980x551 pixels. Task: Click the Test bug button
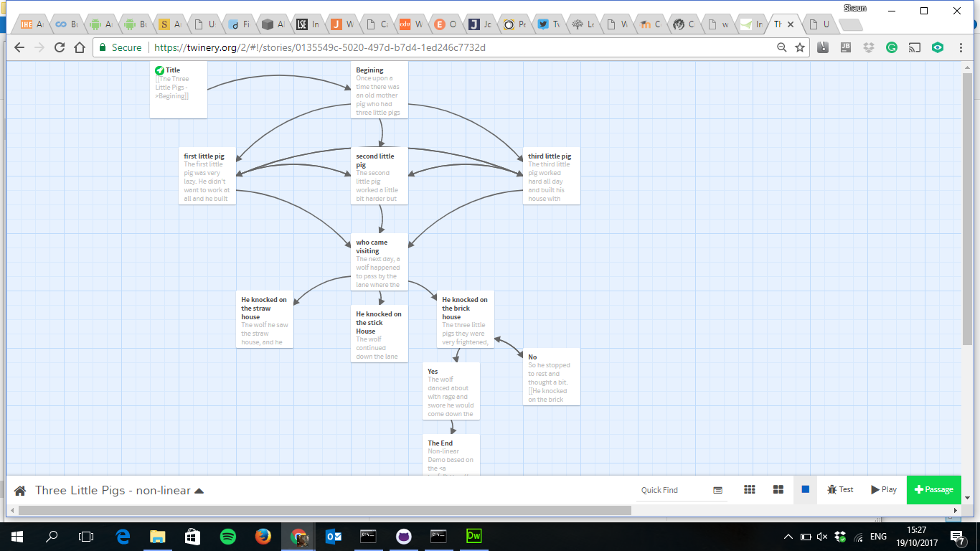[839, 489]
